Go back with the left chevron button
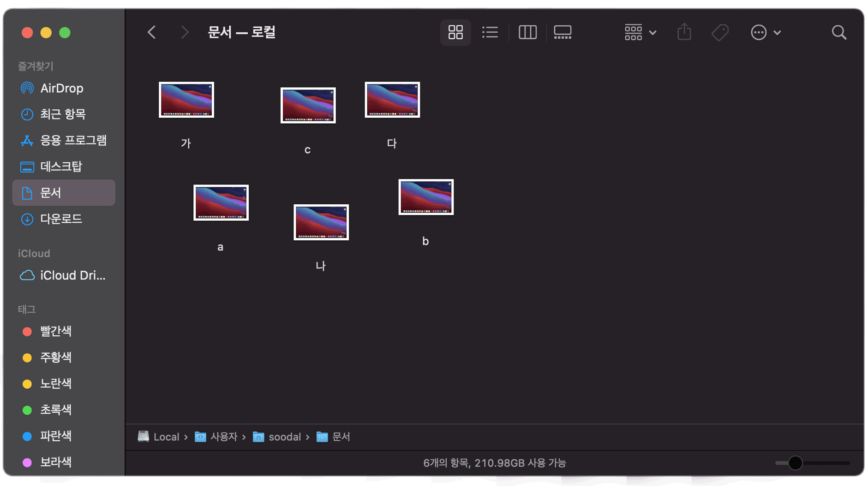This screenshot has height=486, width=868. click(x=151, y=32)
